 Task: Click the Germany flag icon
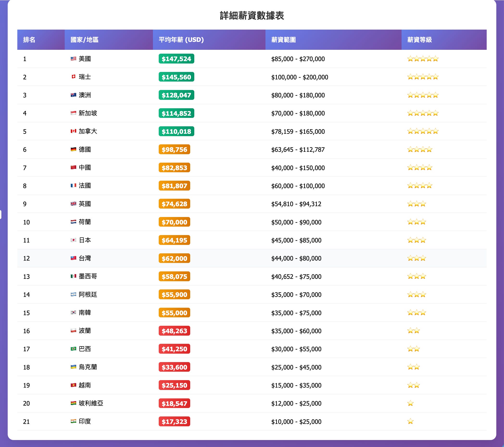73,149
